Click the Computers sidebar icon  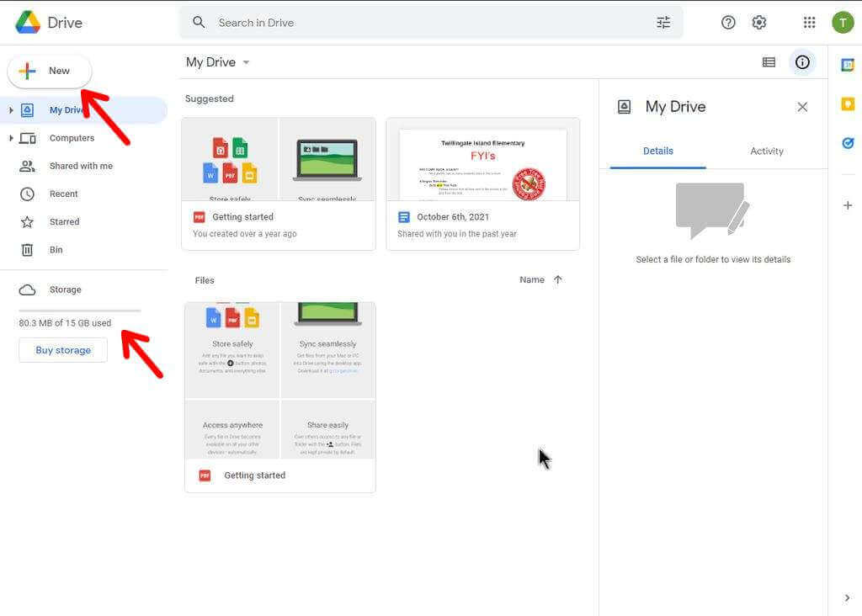pos(28,138)
